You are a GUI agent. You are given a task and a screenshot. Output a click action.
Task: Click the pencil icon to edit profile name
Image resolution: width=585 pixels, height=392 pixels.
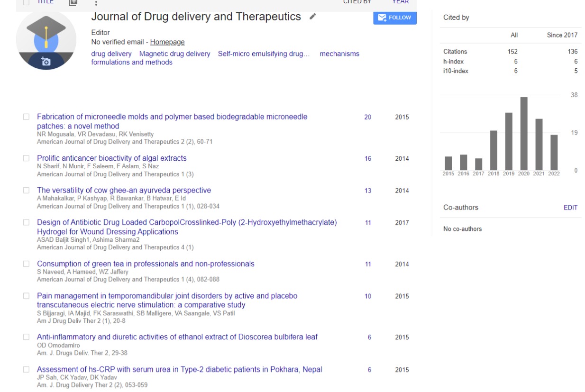click(x=312, y=17)
